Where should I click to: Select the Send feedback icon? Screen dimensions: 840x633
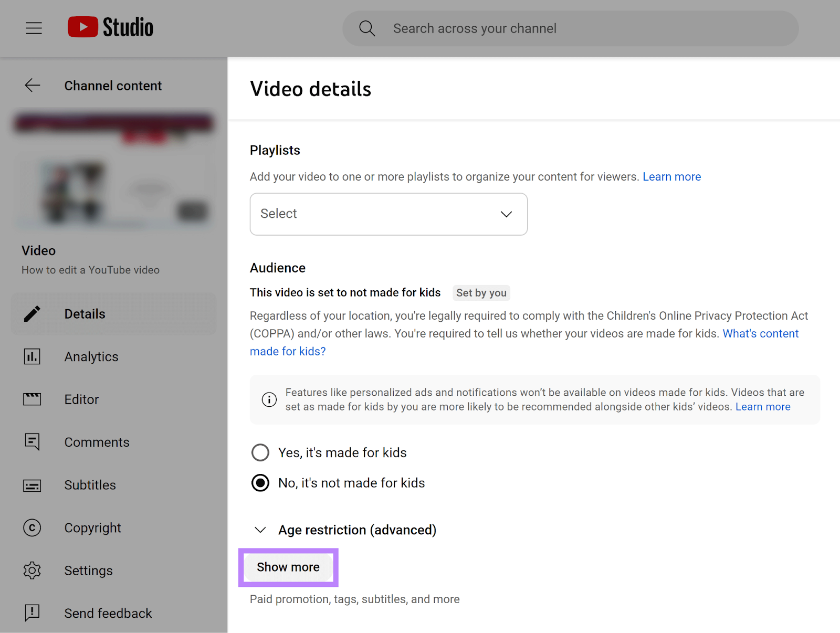point(31,613)
